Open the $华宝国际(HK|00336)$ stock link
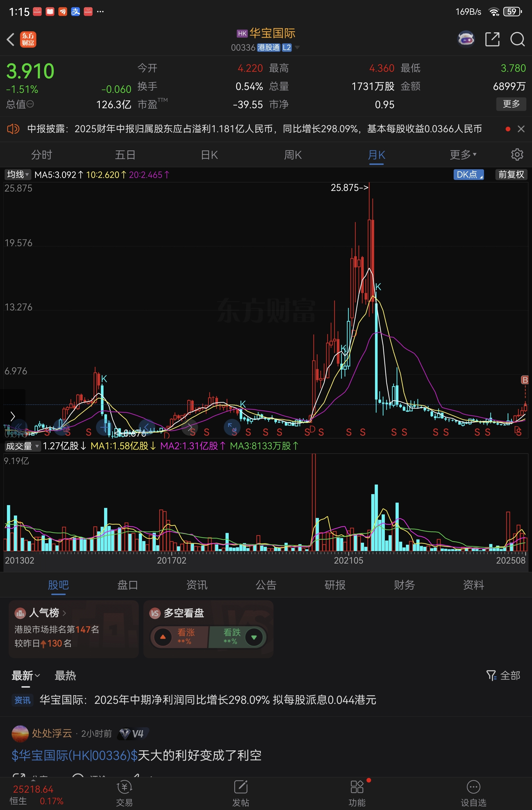532x810 pixels. point(75,756)
